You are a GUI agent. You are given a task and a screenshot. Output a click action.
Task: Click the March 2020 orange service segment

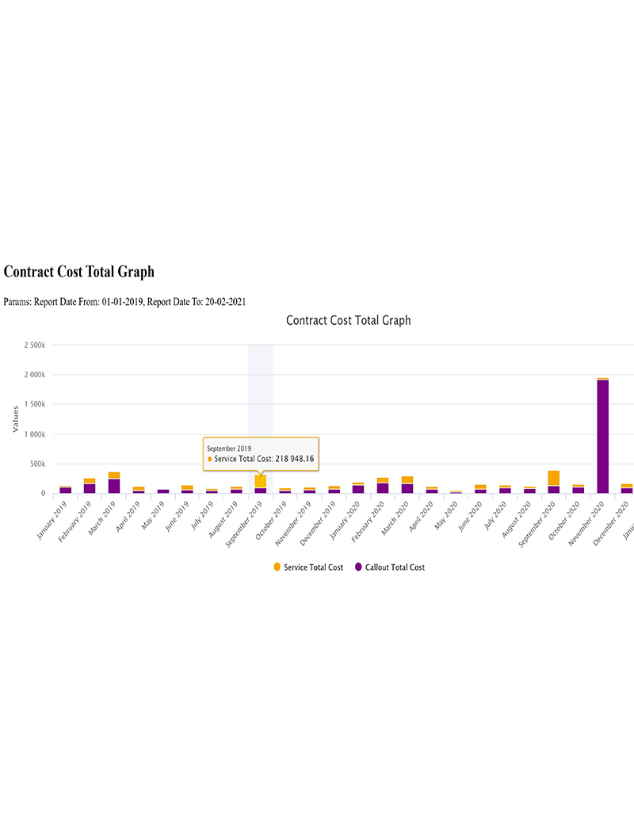pos(407,479)
